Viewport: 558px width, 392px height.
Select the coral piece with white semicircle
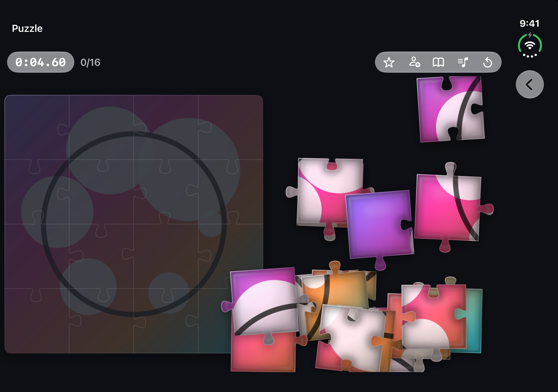[434, 317]
